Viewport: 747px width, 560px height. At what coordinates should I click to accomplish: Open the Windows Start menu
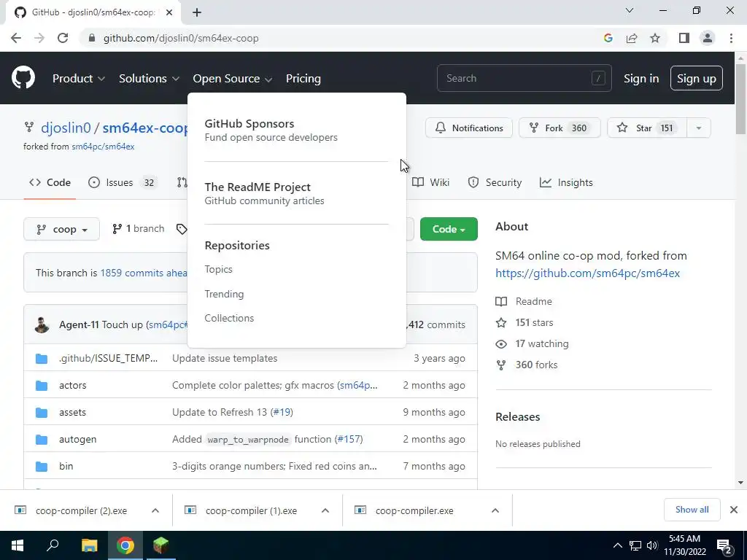[x=18, y=545]
